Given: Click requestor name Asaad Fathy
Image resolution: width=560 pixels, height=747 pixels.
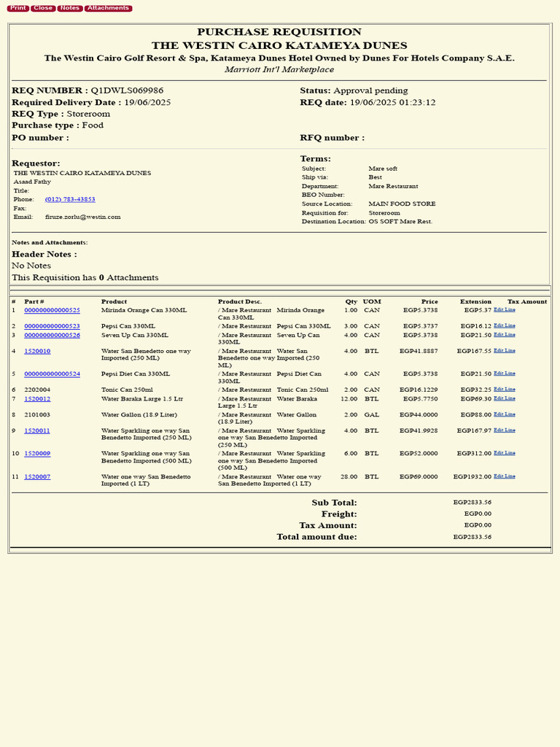Looking at the screenshot, I should [x=32, y=182].
